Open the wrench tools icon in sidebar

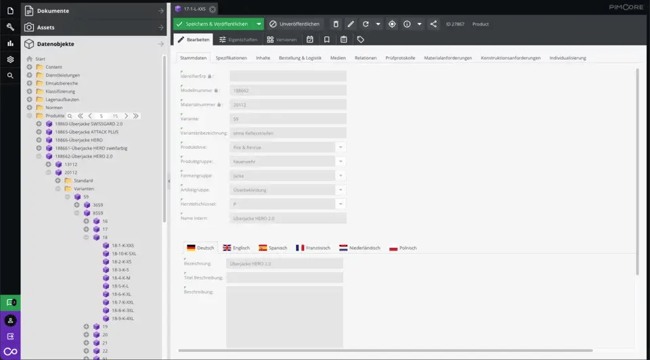click(10, 27)
